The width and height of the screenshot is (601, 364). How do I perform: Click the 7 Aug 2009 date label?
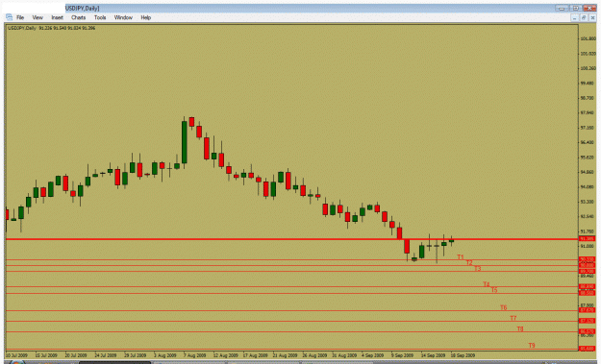tap(194, 355)
